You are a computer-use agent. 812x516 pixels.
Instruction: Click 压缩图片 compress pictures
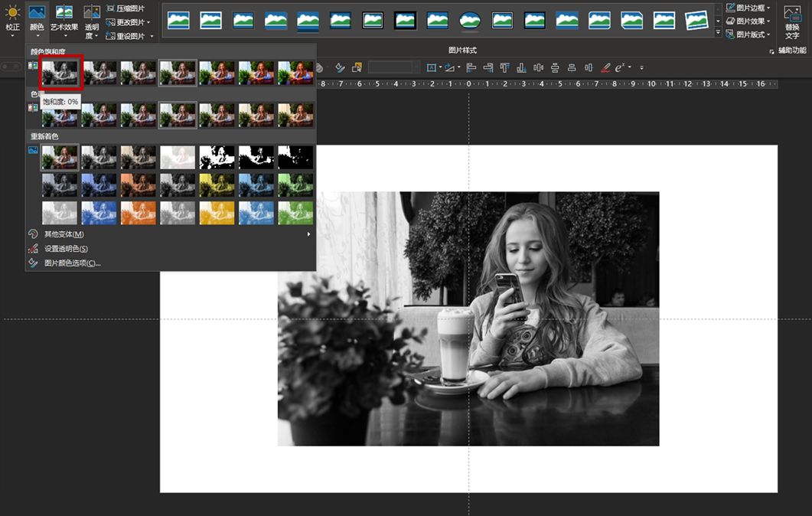(126, 8)
